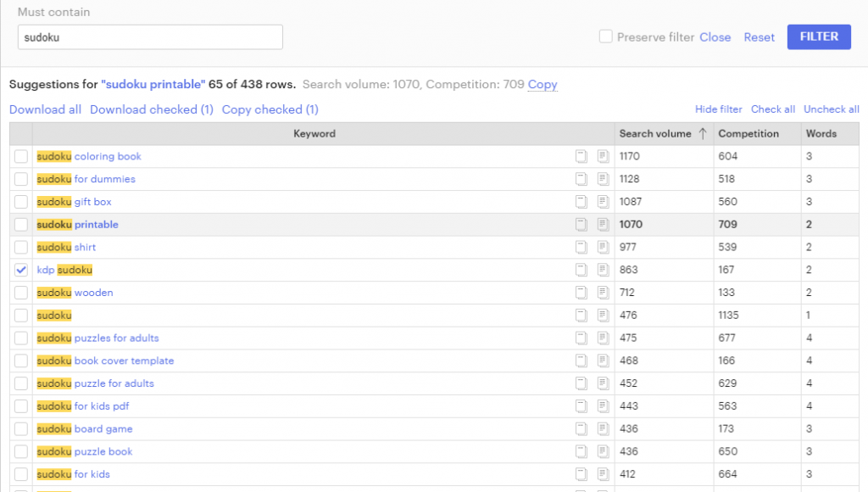868x492 pixels.
Task: Select the sudoku for kids pdf checkbox
Action: (21, 406)
